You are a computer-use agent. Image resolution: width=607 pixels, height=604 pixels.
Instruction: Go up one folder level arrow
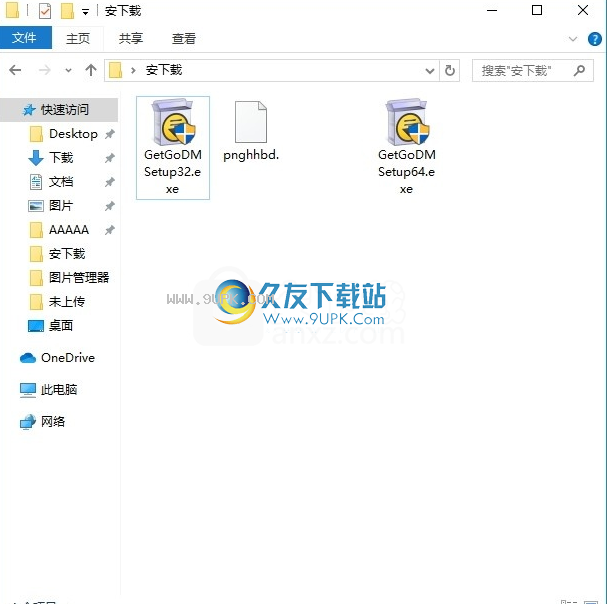coord(91,70)
